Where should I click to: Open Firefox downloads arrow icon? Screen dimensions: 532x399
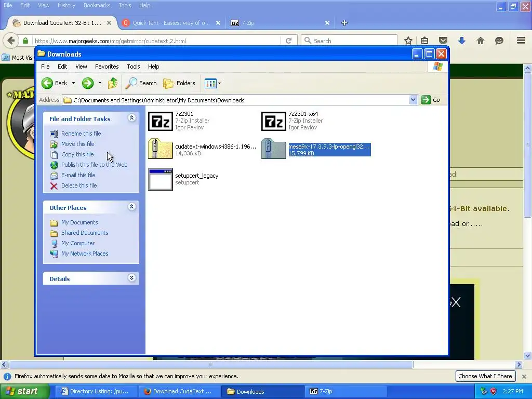(462, 41)
